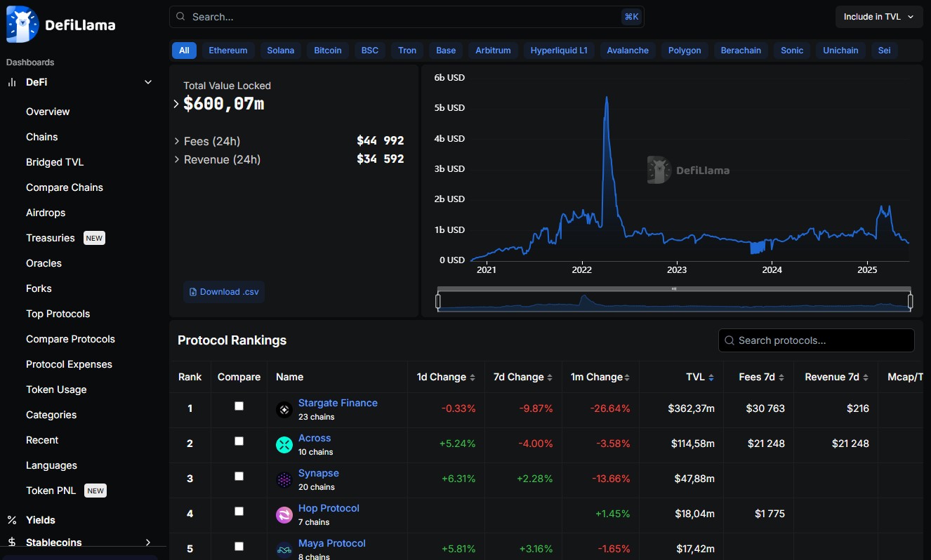Open the Compare Chains sidebar page

pyautogui.click(x=65, y=187)
